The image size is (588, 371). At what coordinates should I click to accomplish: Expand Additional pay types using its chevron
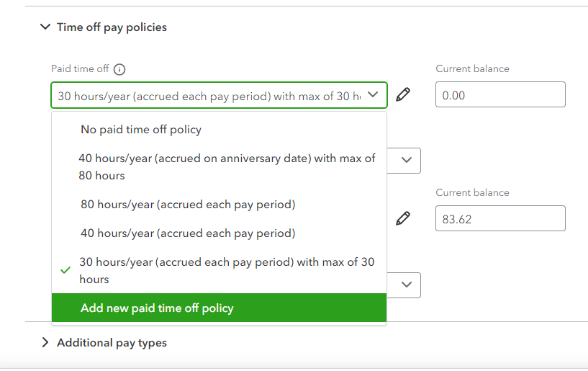[45, 343]
